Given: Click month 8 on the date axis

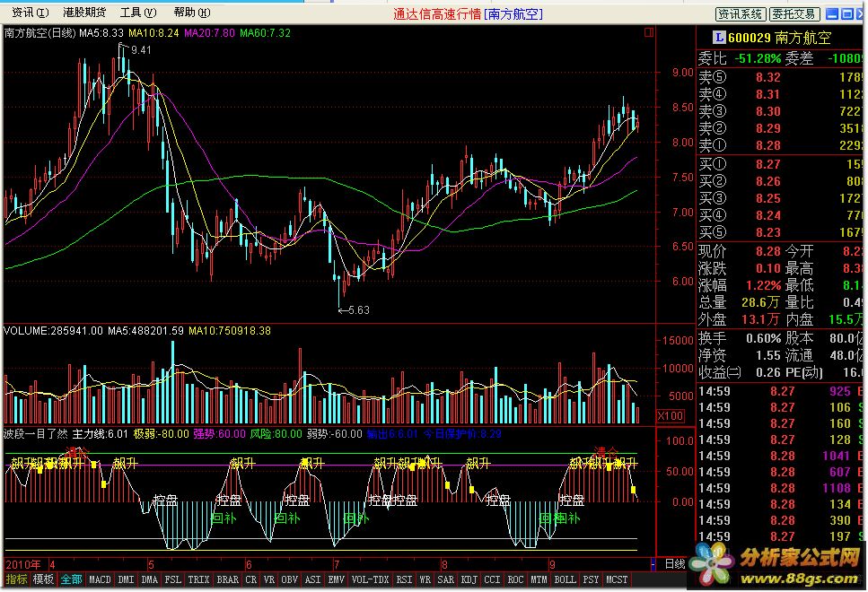Looking at the screenshot, I should 444,565.
